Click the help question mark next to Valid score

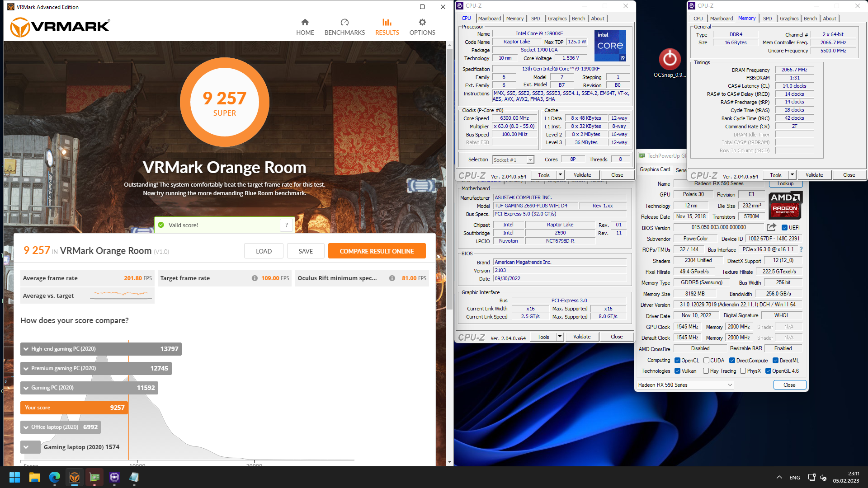coord(286,225)
